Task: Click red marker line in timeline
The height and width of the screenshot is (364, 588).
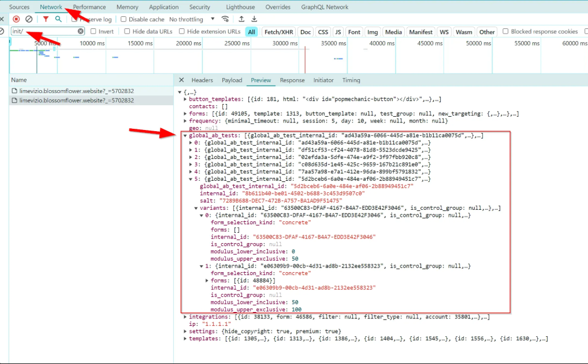Action: pos(305,60)
